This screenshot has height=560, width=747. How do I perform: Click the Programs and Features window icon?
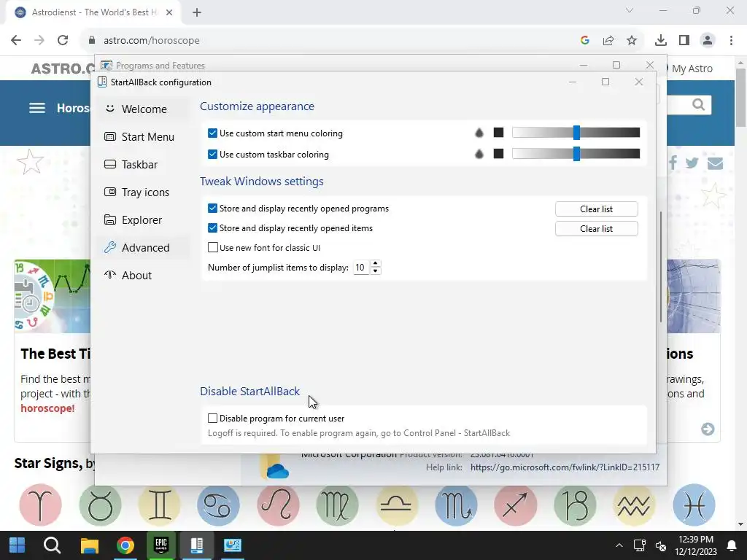pos(107,65)
